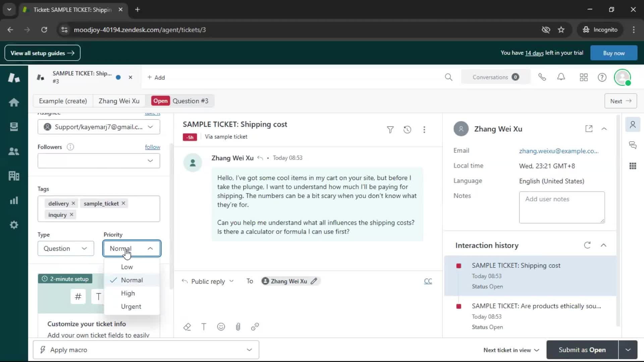Open the phone Talk icon
644x362 pixels.
click(542, 77)
